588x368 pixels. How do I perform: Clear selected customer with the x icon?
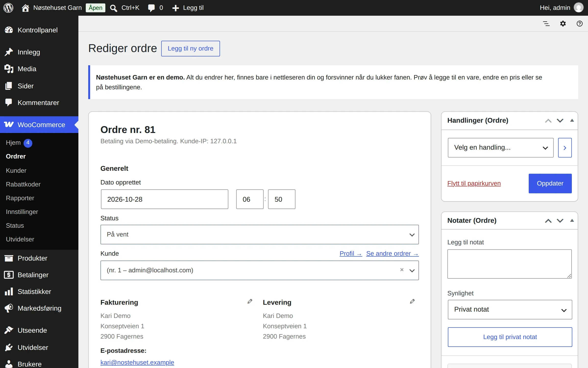coord(402,270)
